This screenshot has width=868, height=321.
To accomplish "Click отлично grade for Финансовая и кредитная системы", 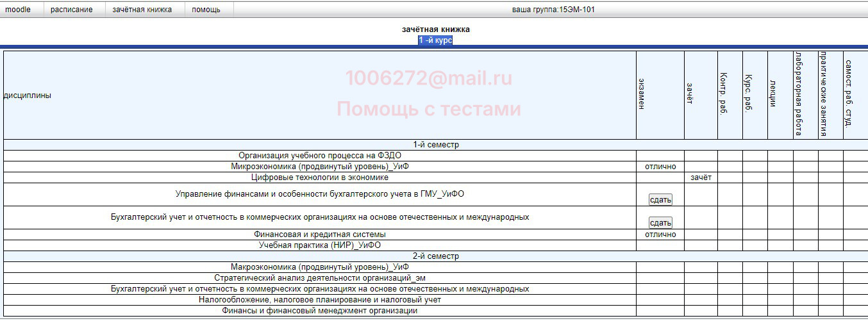I will click(x=660, y=235).
